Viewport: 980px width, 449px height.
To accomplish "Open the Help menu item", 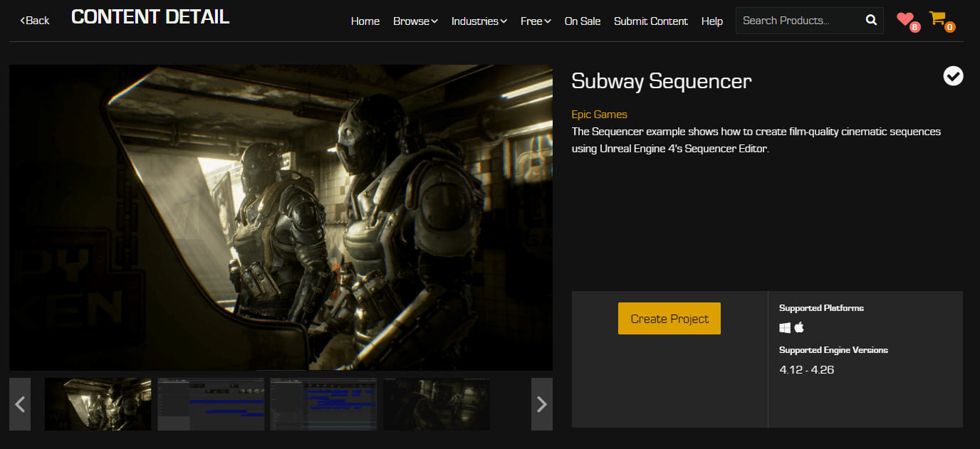I will (x=712, y=21).
